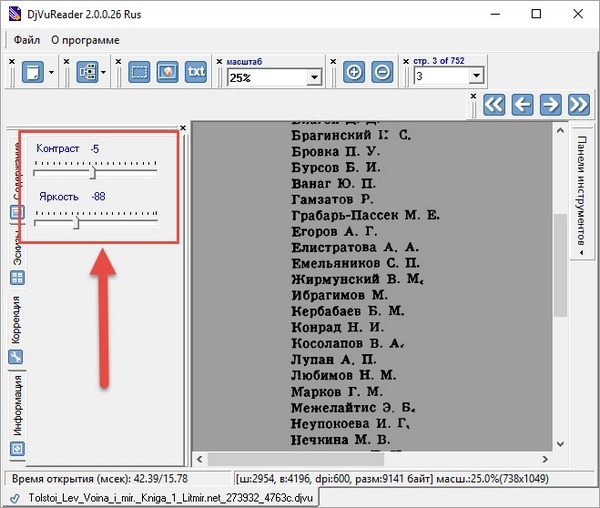The height and width of the screenshot is (508, 600).
Task: Click the image snapshot toolbar icon
Action: point(167,72)
